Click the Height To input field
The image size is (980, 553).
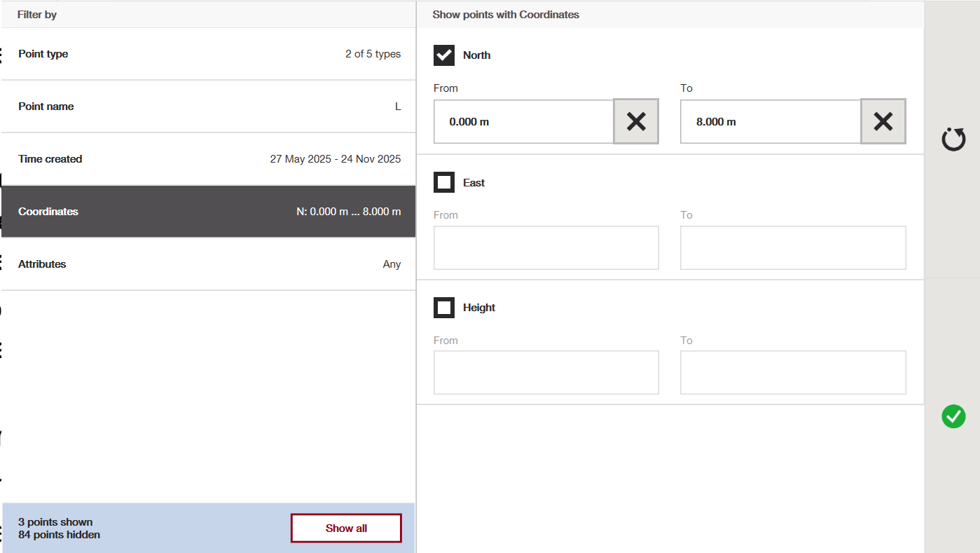[x=793, y=372]
